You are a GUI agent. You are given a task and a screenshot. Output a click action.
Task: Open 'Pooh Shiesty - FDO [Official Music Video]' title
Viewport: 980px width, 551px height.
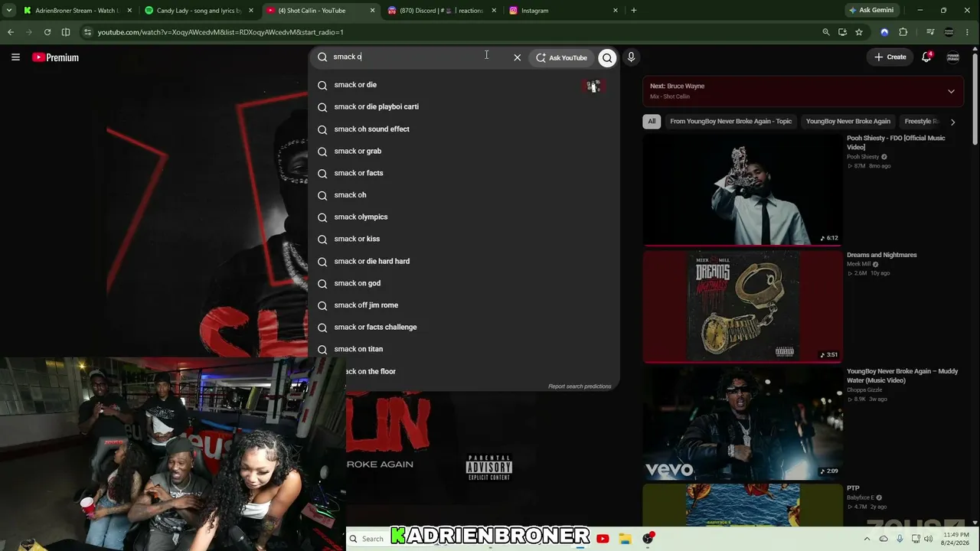[896, 142]
